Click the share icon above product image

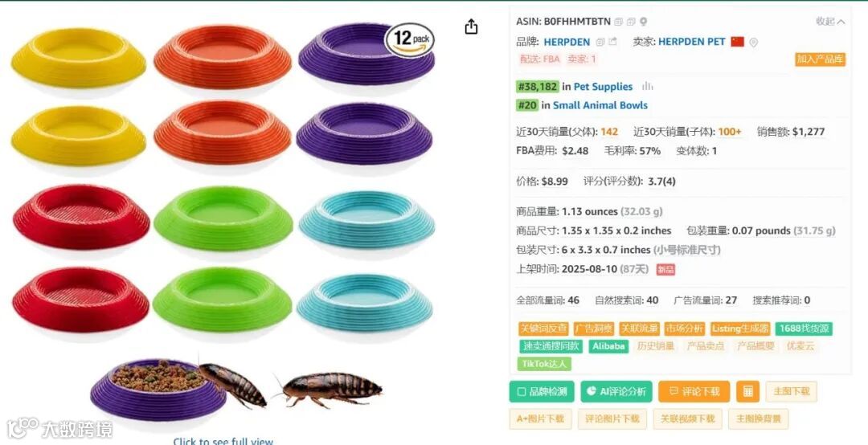(x=471, y=27)
